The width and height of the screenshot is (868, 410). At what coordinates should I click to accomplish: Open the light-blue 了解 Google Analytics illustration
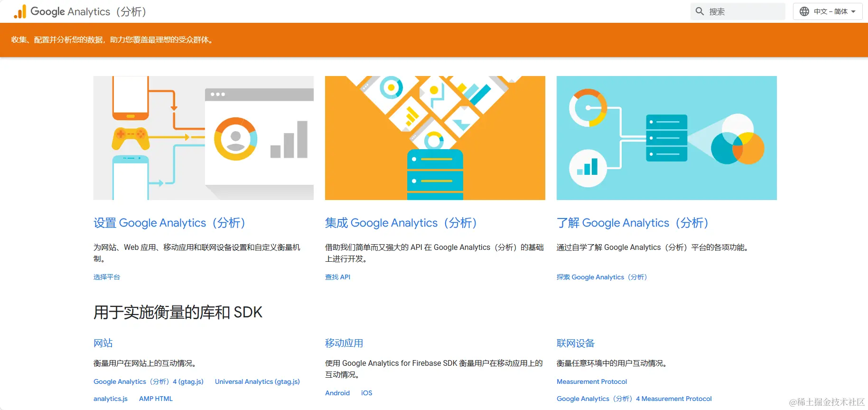click(667, 138)
